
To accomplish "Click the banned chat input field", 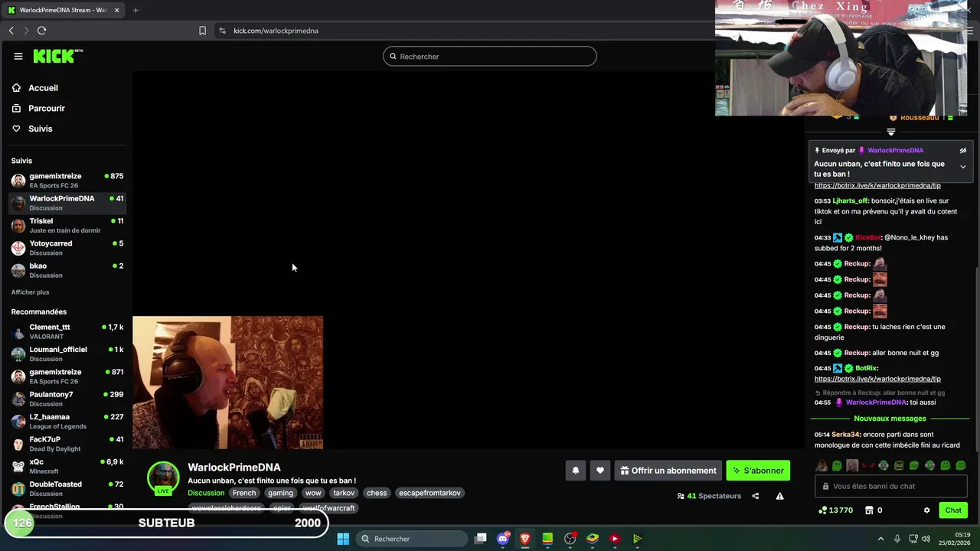I will coord(890,486).
